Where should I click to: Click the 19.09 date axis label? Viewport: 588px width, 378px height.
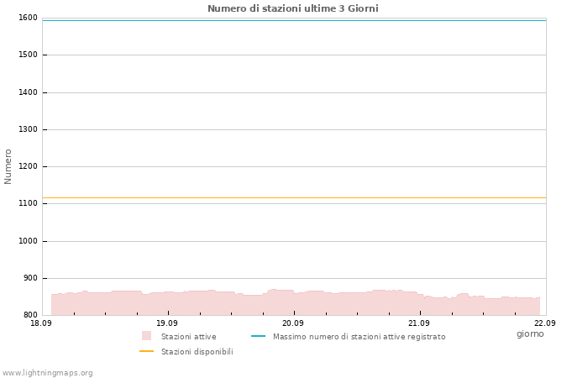[167, 323]
